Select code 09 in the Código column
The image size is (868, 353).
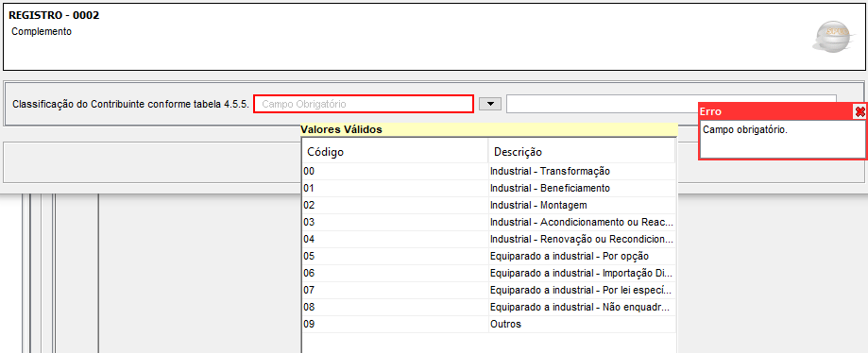tap(395, 325)
